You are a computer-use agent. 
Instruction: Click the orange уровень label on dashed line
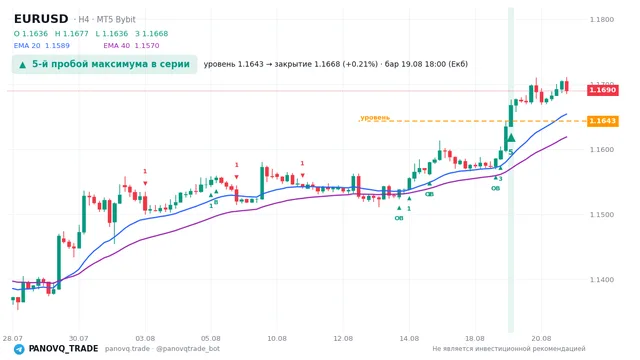(375, 118)
